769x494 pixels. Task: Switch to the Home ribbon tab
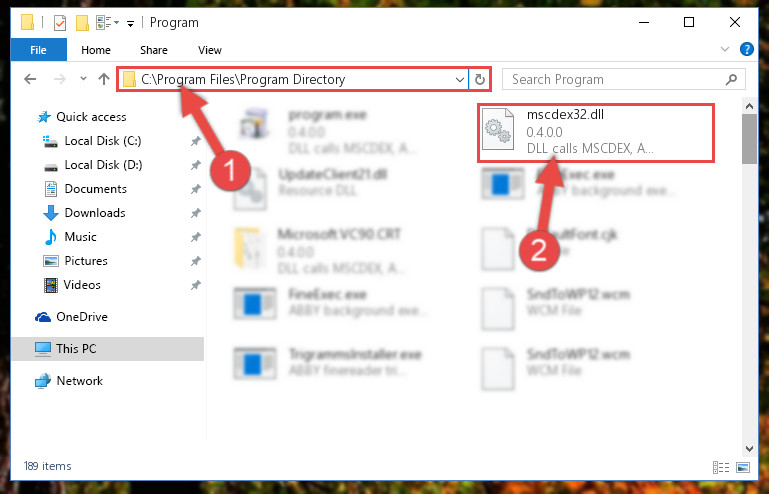click(96, 50)
